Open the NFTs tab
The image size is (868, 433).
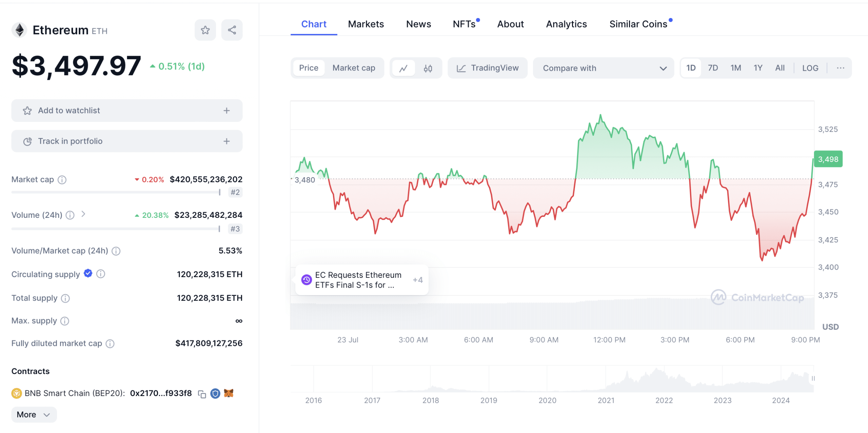coord(464,24)
